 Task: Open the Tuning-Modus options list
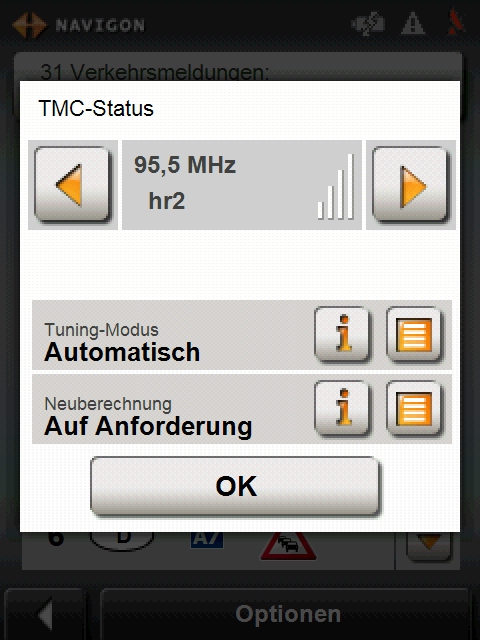tap(414, 334)
